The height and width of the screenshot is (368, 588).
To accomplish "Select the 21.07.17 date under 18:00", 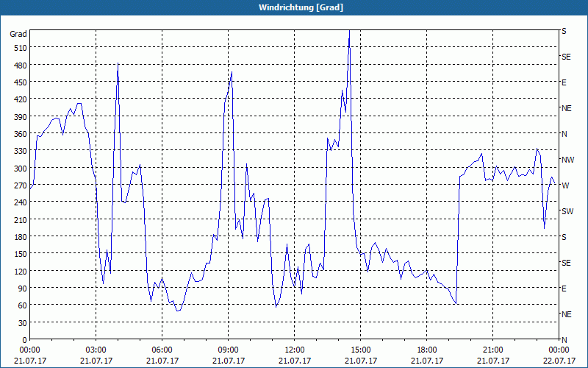I will [427, 361].
